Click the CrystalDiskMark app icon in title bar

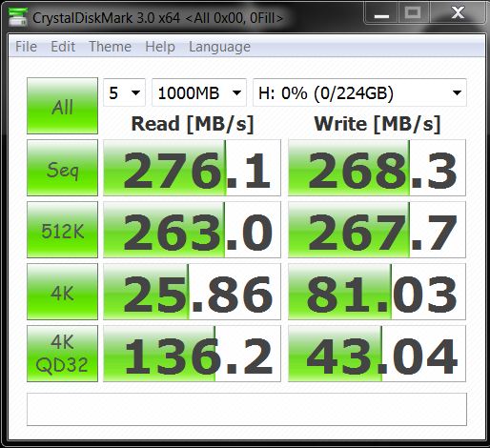pyautogui.click(x=17, y=16)
